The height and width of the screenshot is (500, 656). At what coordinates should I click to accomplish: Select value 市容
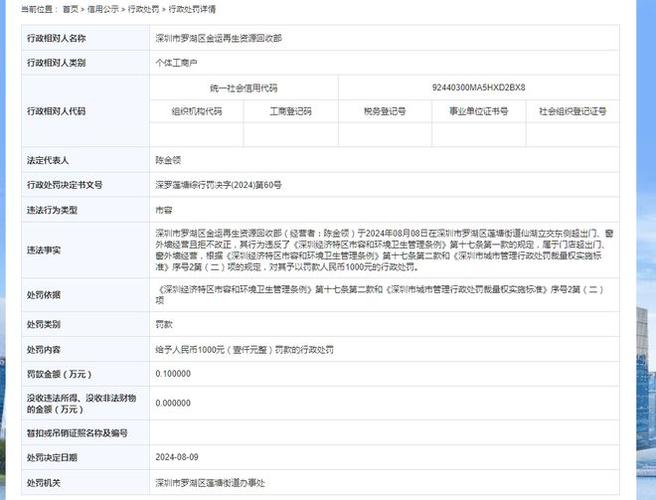tap(164, 210)
